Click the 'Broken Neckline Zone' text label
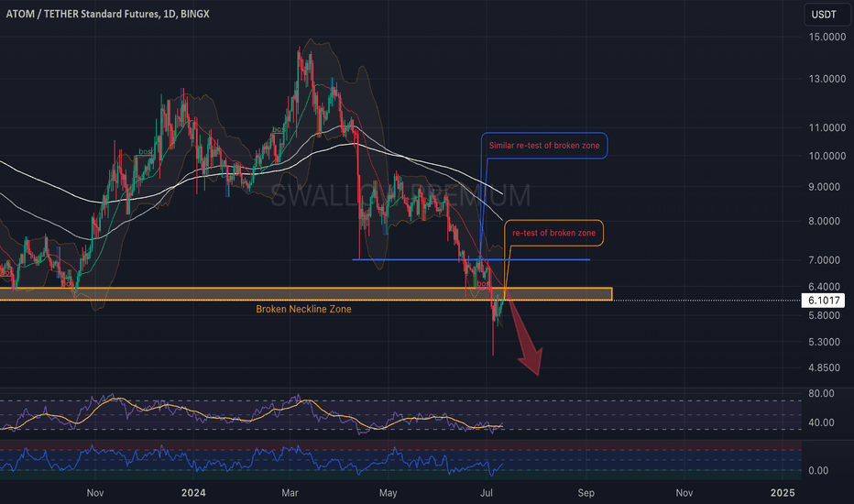 [x=303, y=309]
